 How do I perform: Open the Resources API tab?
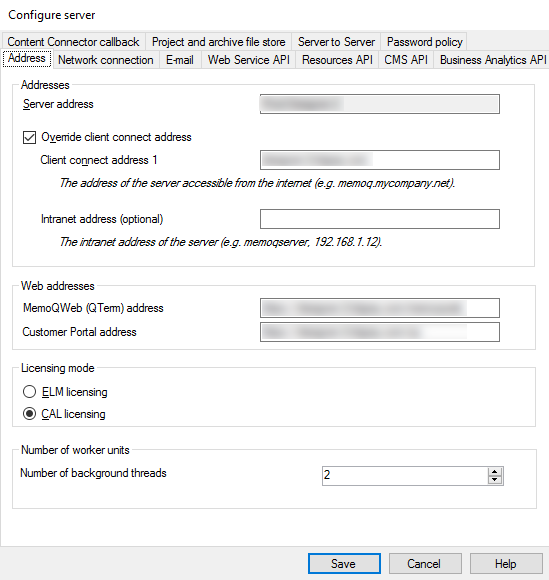pyautogui.click(x=337, y=60)
